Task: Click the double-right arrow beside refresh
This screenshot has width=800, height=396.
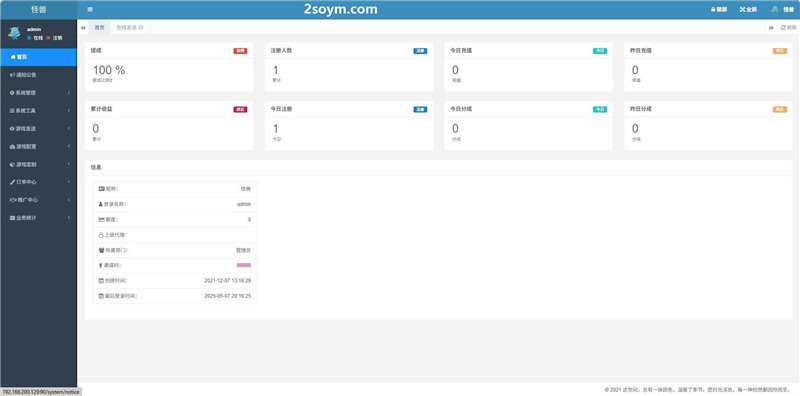Action: click(x=771, y=28)
